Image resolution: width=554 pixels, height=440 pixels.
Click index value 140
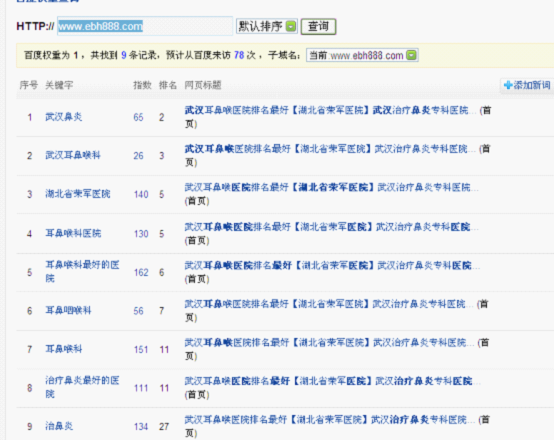141,194
